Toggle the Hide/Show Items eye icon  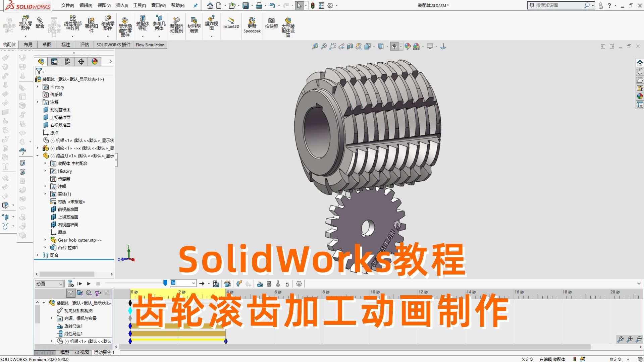coord(395,47)
